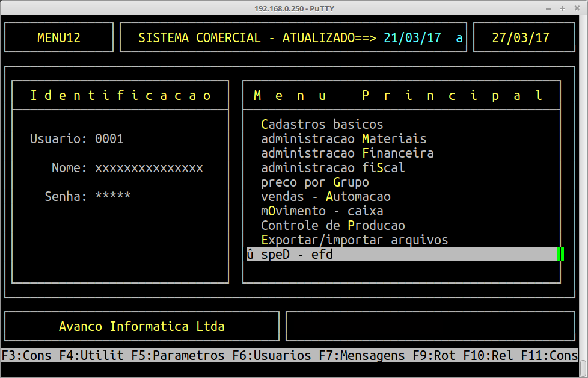Select Exportar/importar arquivos option
The height and width of the screenshot is (378, 588).
[x=354, y=240]
